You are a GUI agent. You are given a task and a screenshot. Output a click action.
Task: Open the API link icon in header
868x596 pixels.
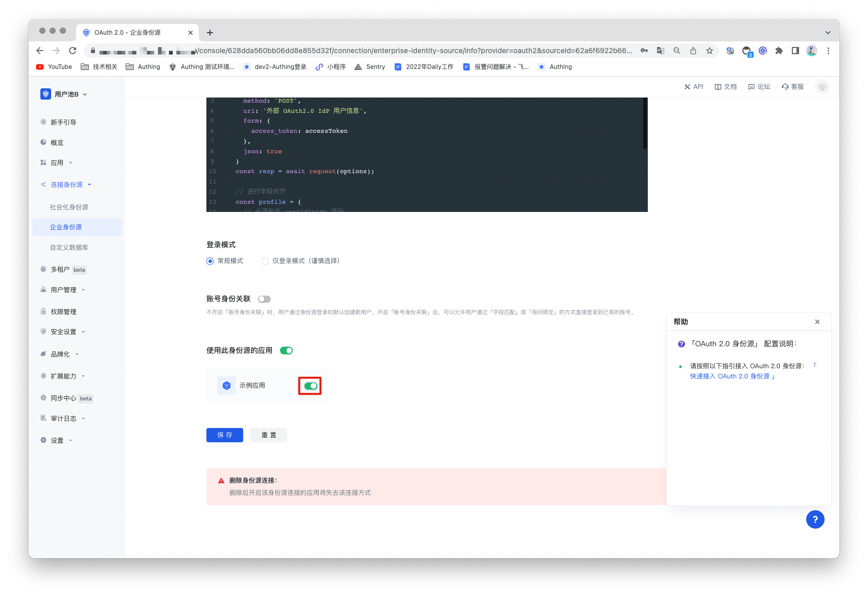click(687, 87)
